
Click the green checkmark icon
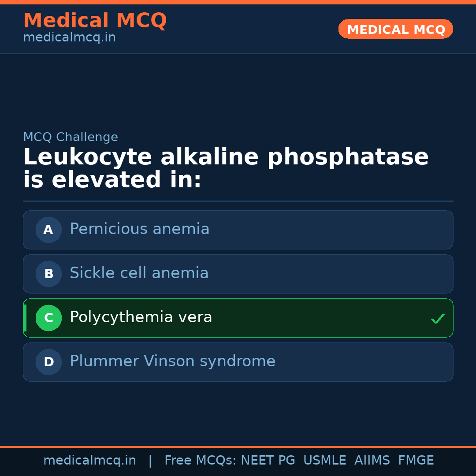437,319
